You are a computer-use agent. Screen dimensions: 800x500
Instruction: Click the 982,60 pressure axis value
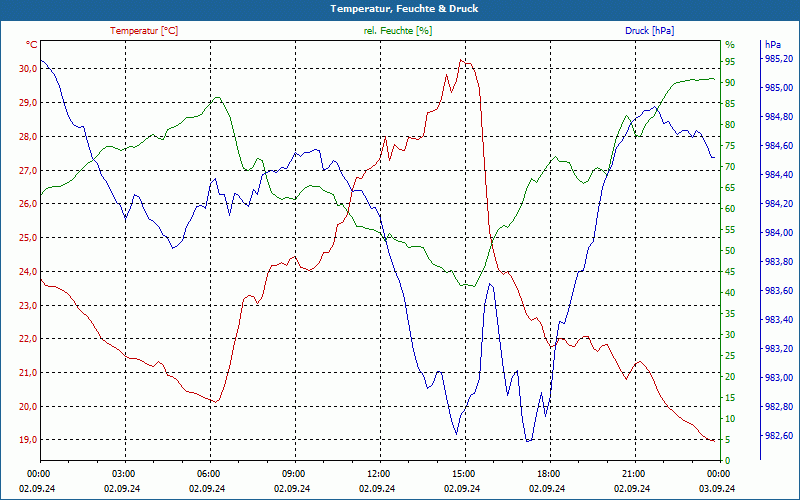780,436
